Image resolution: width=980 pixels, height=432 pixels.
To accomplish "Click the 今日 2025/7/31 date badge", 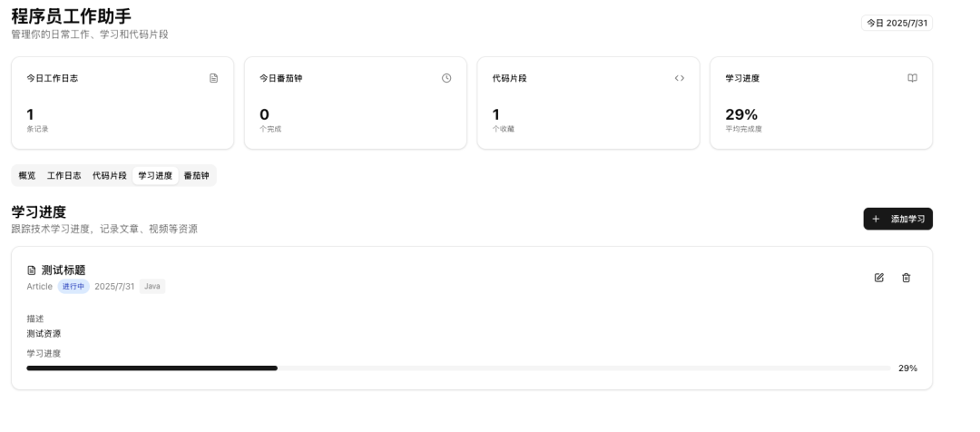I will [897, 23].
